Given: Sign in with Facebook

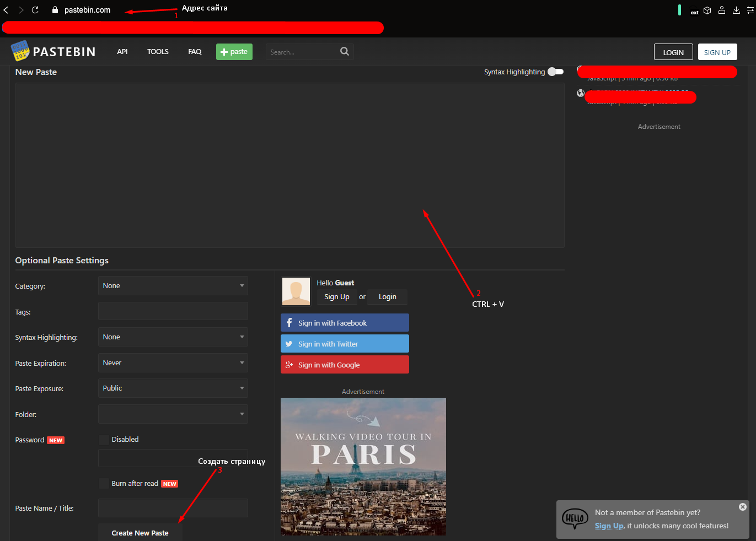Looking at the screenshot, I should click(345, 323).
